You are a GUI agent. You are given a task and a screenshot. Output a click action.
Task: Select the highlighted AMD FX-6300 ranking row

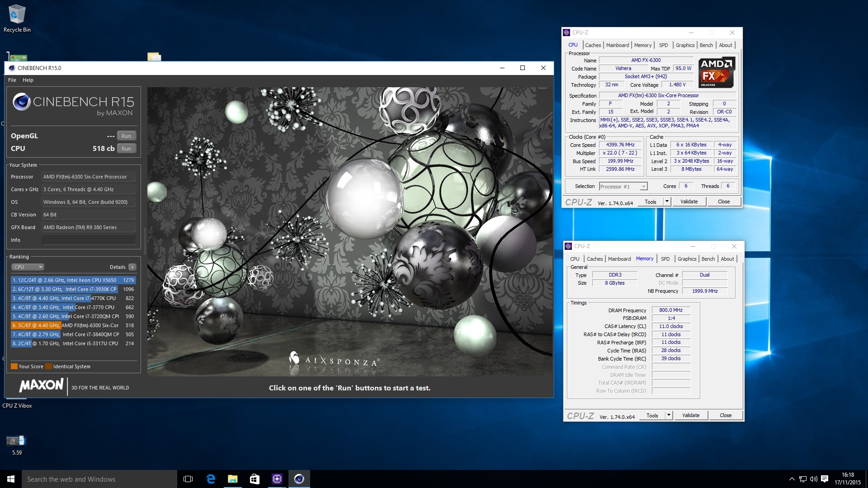[x=73, y=325]
